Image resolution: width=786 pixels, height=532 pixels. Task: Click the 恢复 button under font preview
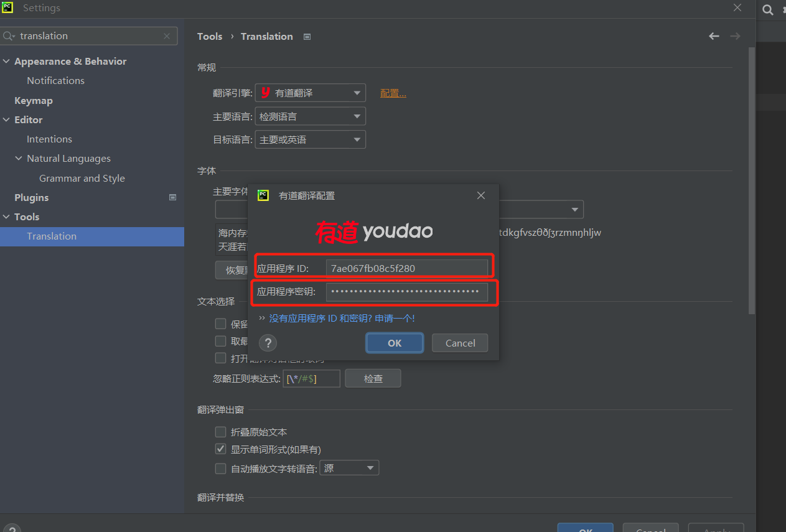(x=232, y=270)
